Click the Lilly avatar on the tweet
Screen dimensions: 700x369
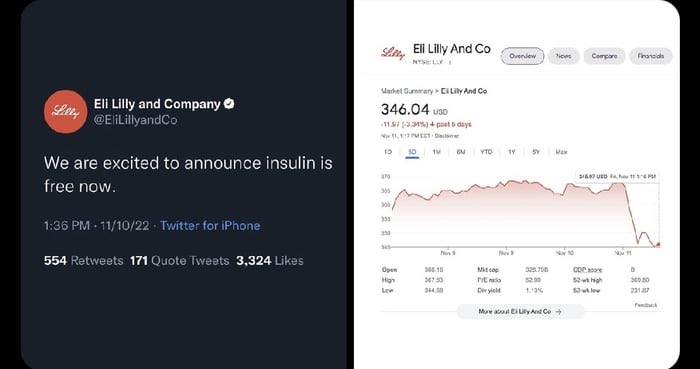point(66,112)
